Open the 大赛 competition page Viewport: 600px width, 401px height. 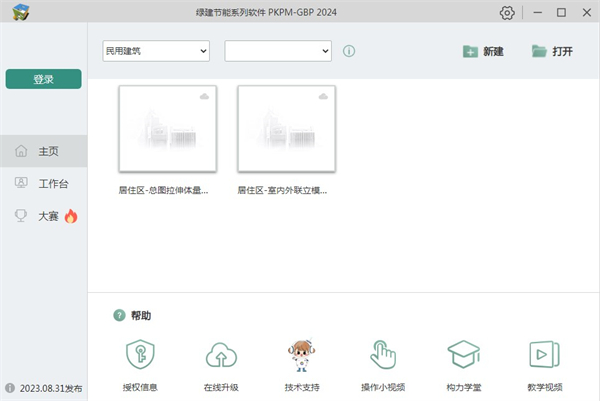tap(44, 216)
